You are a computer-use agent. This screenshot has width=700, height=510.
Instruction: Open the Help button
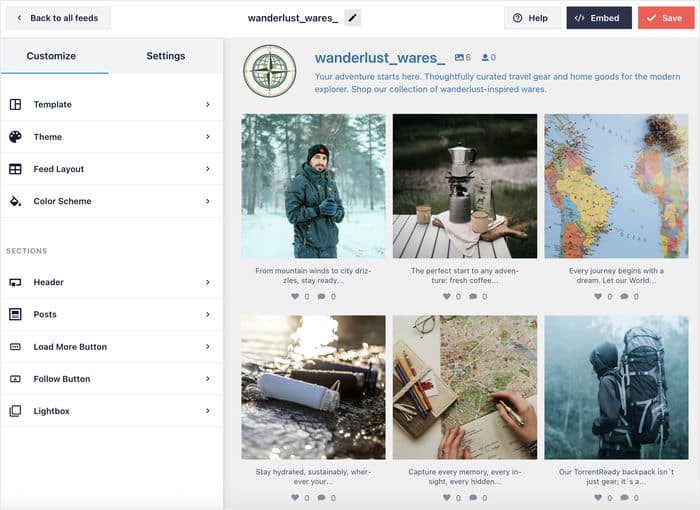[x=531, y=18]
